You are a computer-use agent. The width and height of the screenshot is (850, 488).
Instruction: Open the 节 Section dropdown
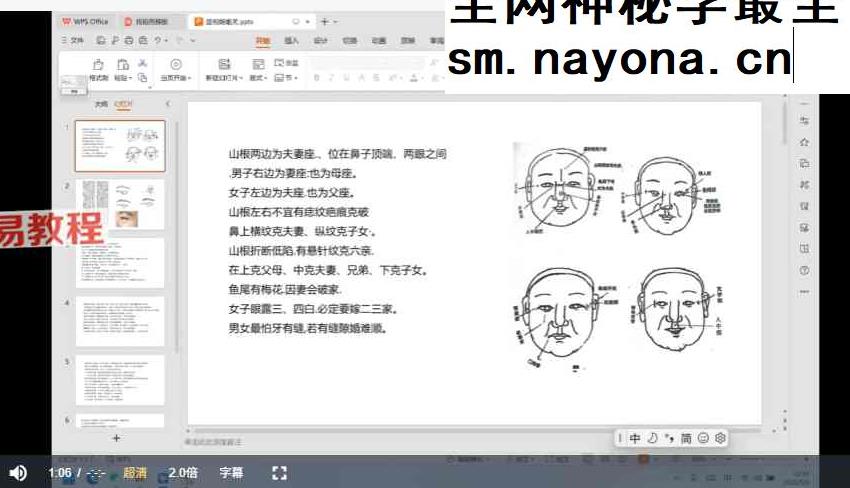286,78
